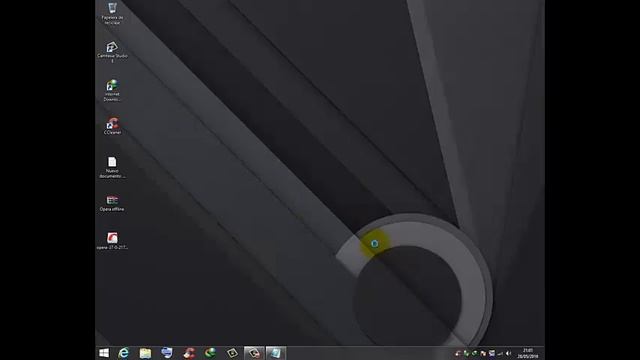The image size is (640, 360).
Task: Open the Papelera de reciclaje desktop icon
Action: pos(112,13)
